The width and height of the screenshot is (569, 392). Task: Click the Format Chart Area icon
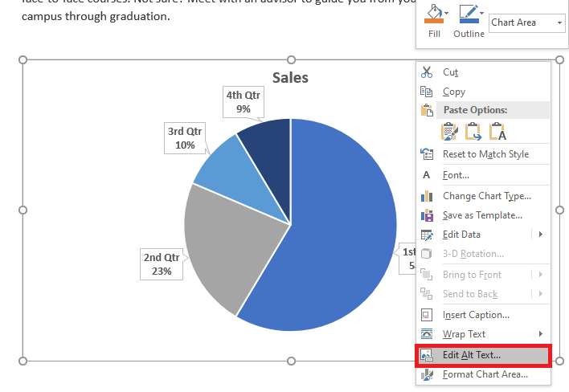pyautogui.click(x=427, y=374)
